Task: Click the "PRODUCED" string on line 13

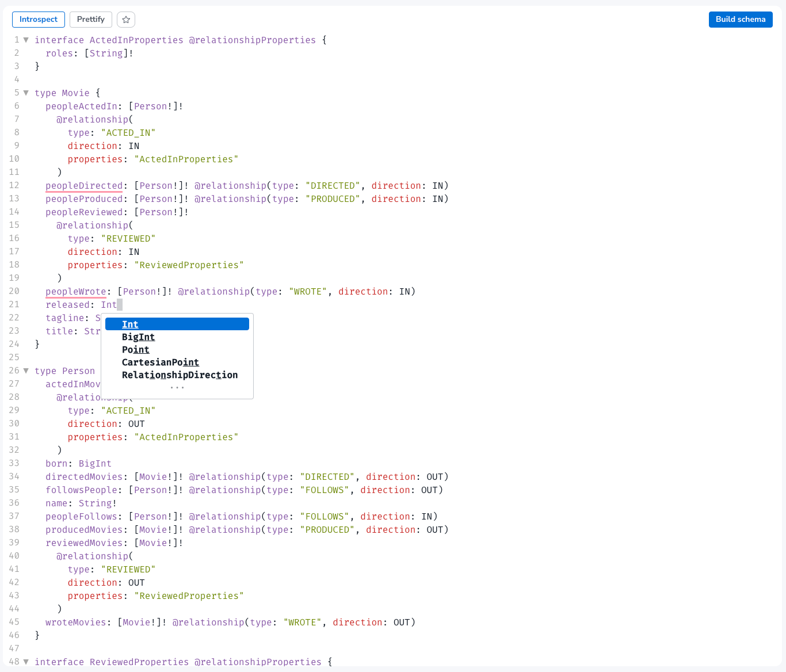Action: coord(333,199)
